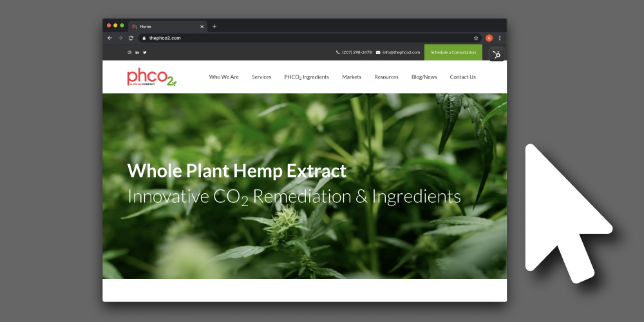Click the address bar showing thephco2.com
Image resolution: width=644 pixels, height=322 pixels.
coord(310,38)
